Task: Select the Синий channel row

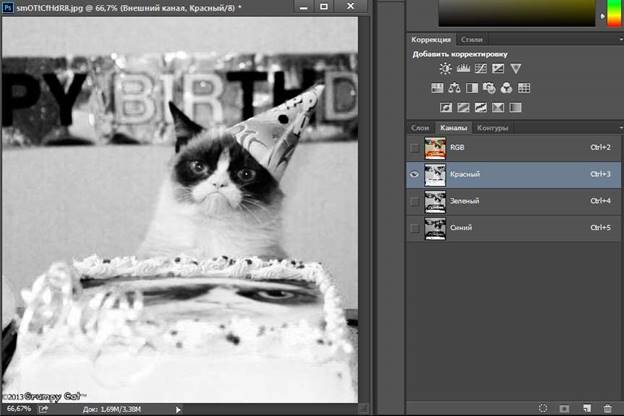Action: 513,228
